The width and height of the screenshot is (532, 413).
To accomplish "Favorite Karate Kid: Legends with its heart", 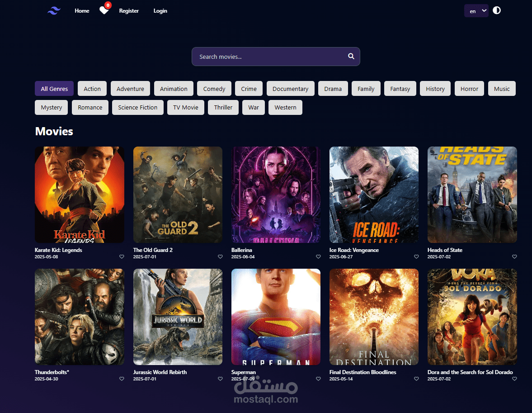I will click(x=122, y=257).
